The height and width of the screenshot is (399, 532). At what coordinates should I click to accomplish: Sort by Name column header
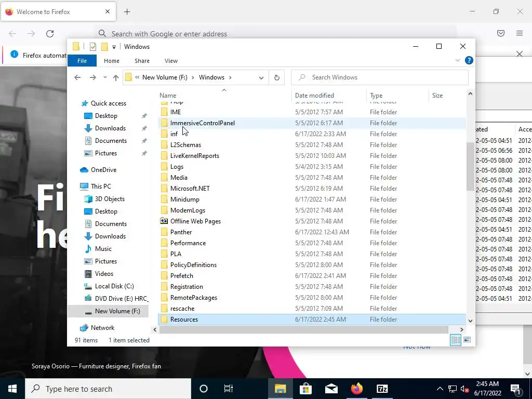(224, 96)
